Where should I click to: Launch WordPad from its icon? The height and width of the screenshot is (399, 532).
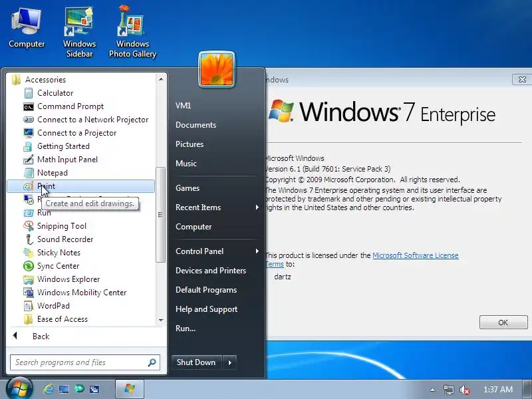[29, 306]
